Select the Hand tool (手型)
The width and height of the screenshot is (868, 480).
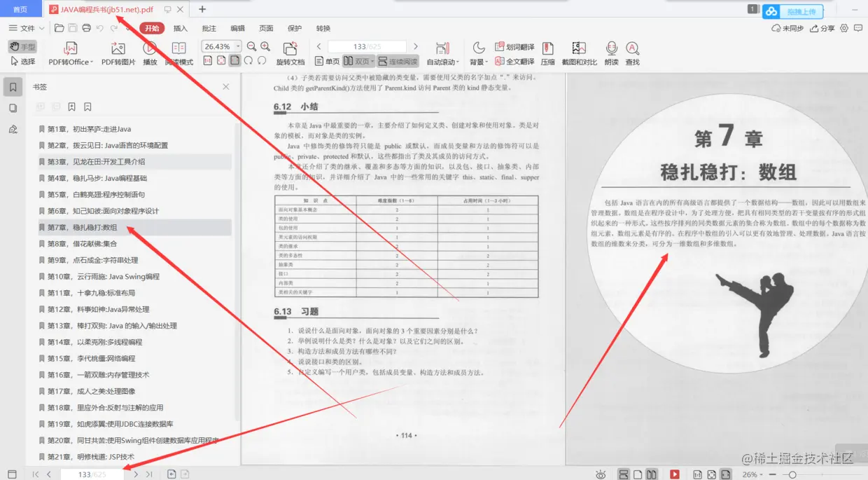coord(22,46)
